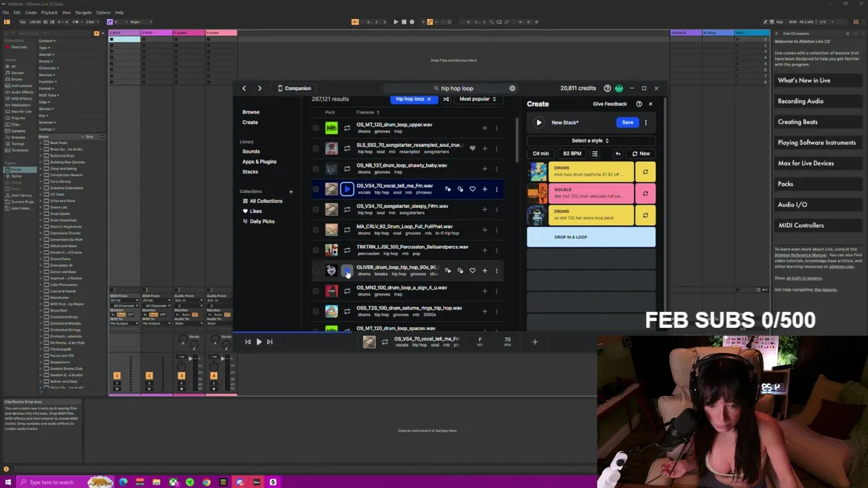Add OS_VS4_70_vocal_tell_me_Fm.wav with plus icon
868x488 pixels.
click(x=484, y=189)
